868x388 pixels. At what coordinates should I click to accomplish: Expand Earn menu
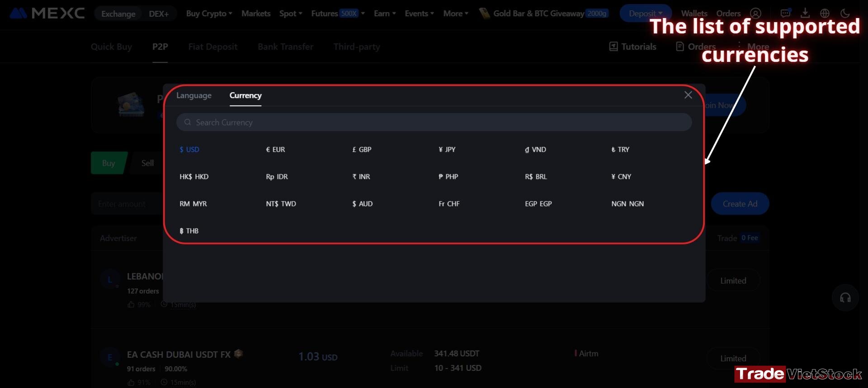coord(385,14)
